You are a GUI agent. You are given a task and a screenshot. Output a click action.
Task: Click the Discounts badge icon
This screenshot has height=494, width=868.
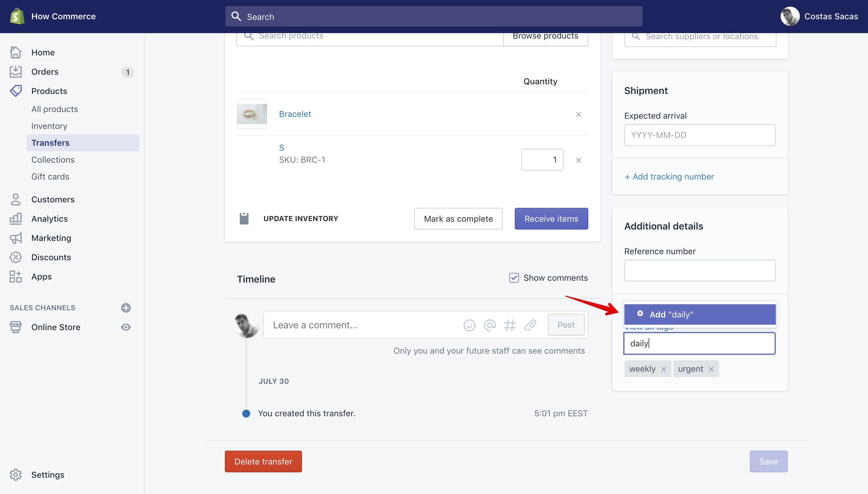coord(16,257)
